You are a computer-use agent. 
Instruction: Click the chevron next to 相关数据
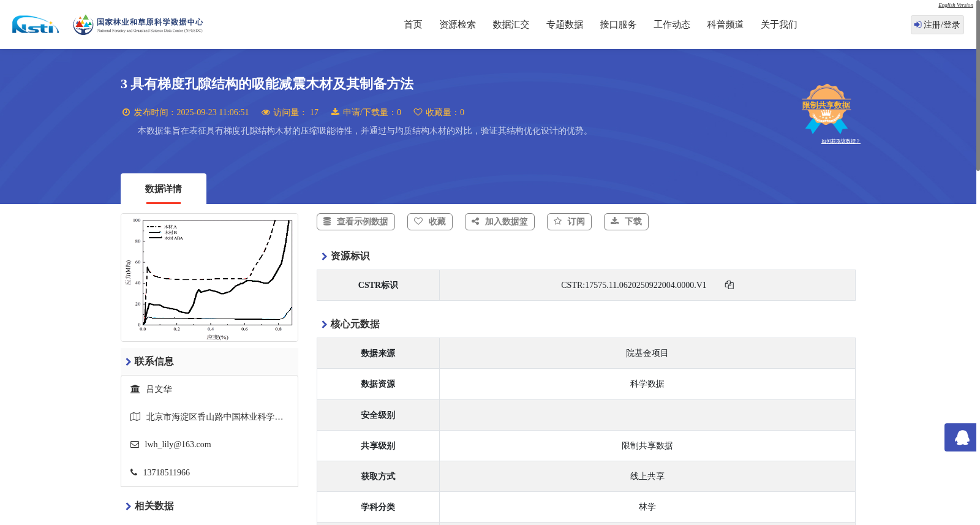[128, 506]
